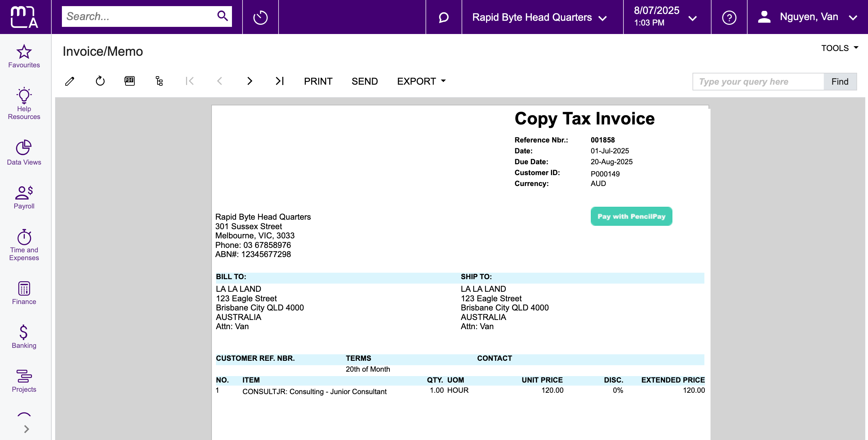Go to first page icon
The height and width of the screenshot is (440, 868).
pyautogui.click(x=189, y=81)
